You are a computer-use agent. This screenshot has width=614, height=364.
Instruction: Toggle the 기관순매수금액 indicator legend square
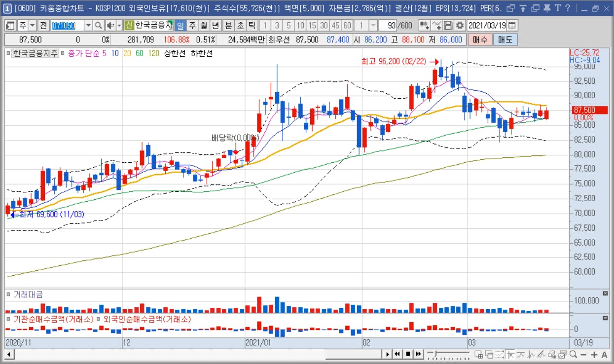tap(8, 319)
